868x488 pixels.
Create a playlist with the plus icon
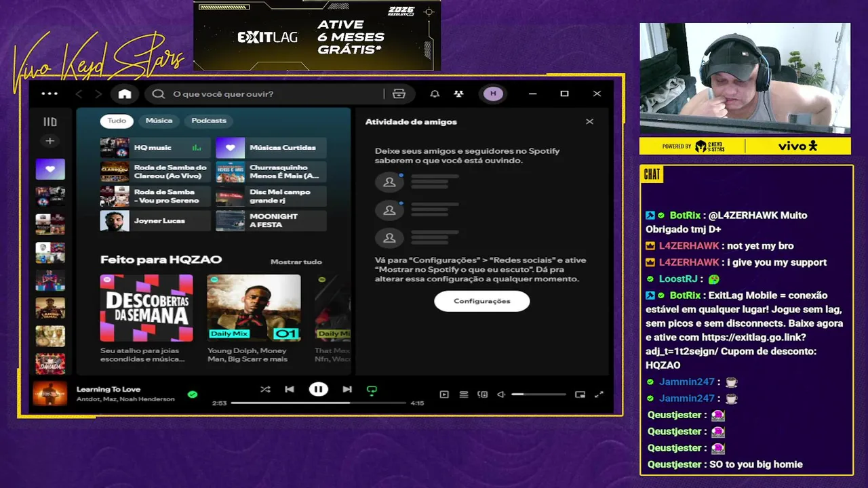coord(50,141)
